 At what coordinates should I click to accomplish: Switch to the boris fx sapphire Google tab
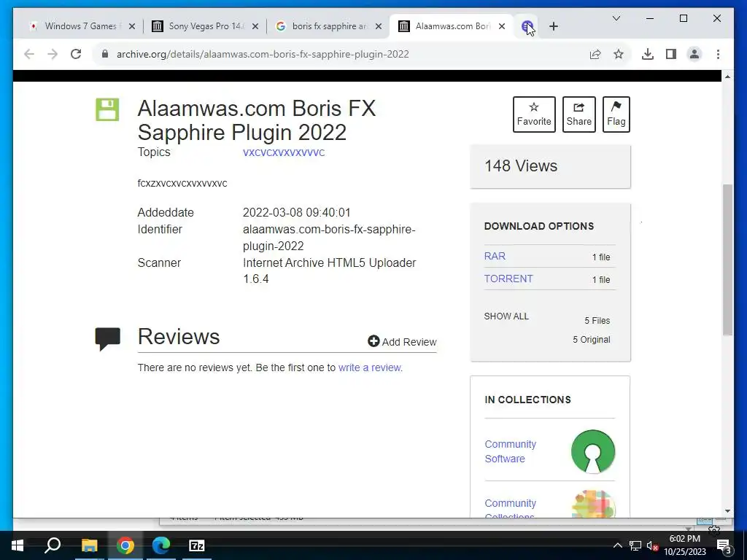pos(329,26)
